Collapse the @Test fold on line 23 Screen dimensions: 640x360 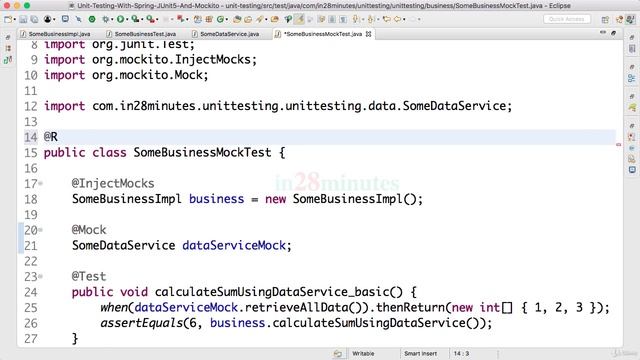pos(40,277)
